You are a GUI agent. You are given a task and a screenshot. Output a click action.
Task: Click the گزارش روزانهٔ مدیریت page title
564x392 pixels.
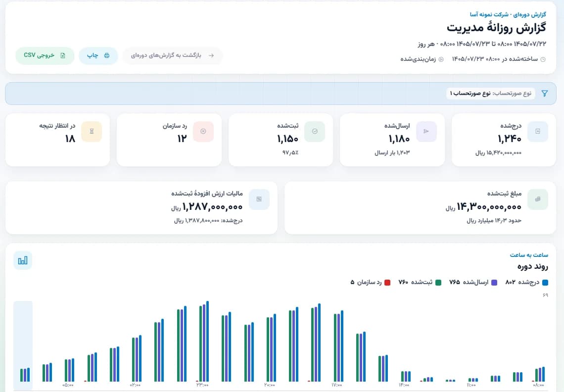(x=496, y=28)
